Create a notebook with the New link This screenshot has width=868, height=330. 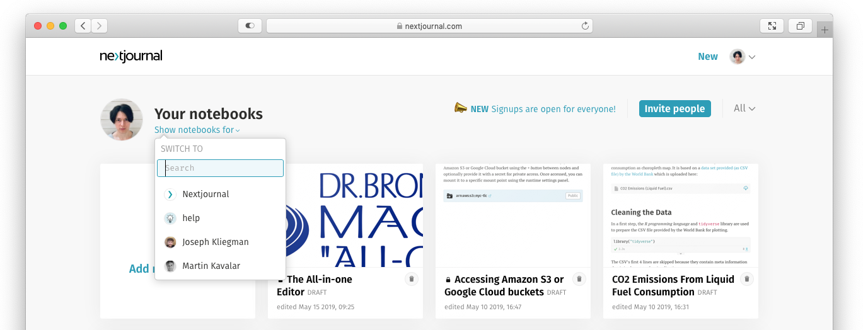point(708,57)
